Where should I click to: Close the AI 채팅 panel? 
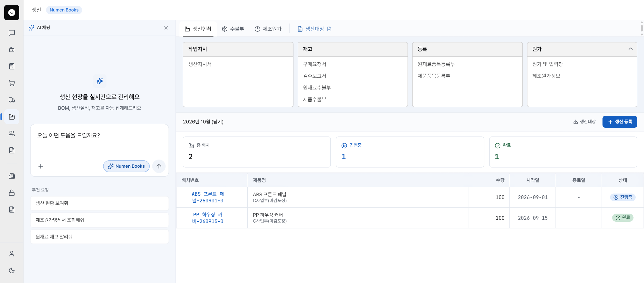[x=166, y=28]
